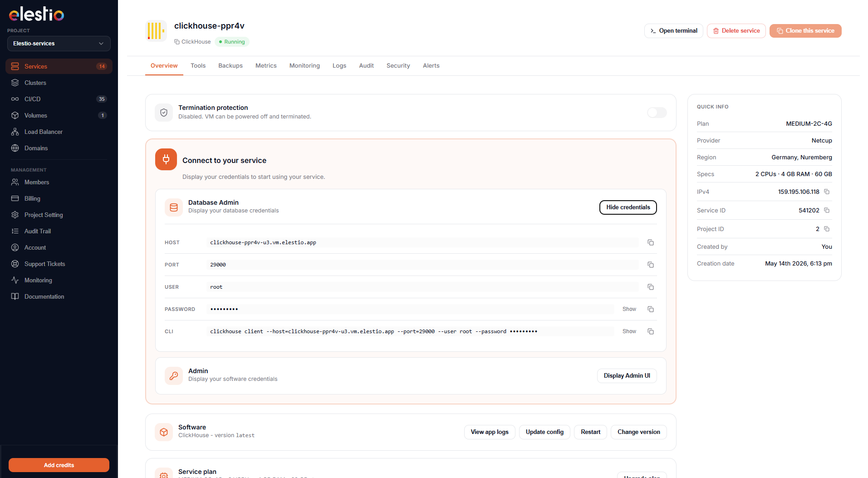Copy the USER root value
The width and height of the screenshot is (868, 478).
(x=651, y=287)
